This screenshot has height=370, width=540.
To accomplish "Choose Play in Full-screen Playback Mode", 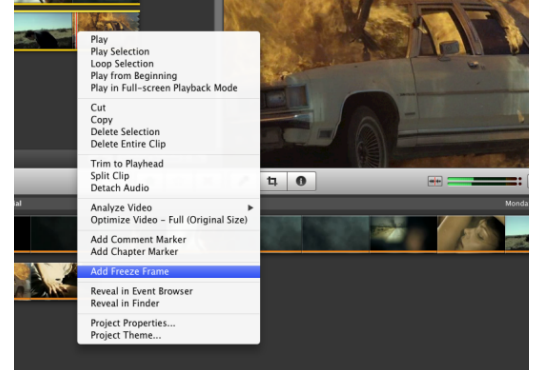I will pos(168,88).
